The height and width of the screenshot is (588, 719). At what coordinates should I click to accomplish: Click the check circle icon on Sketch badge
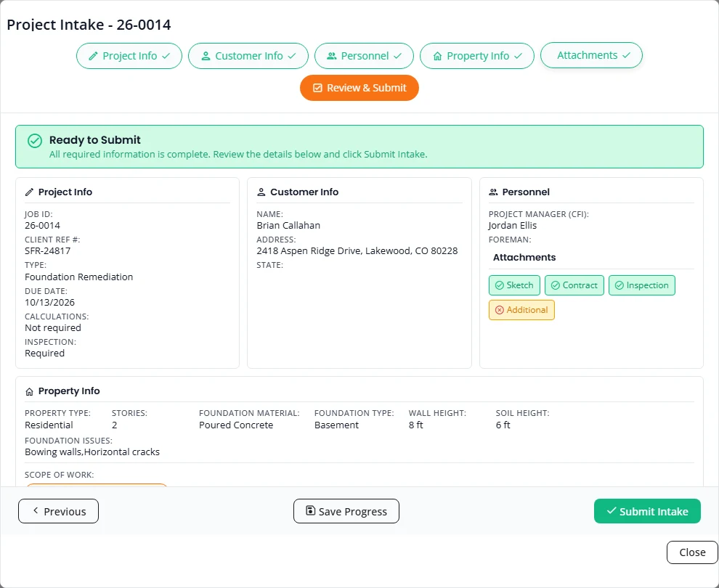[500, 285]
